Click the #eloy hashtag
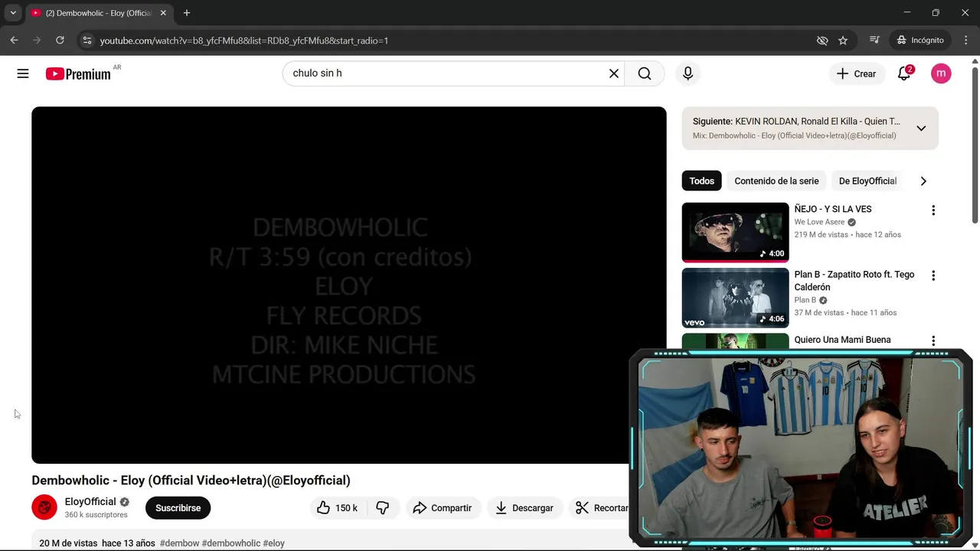 point(274,543)
